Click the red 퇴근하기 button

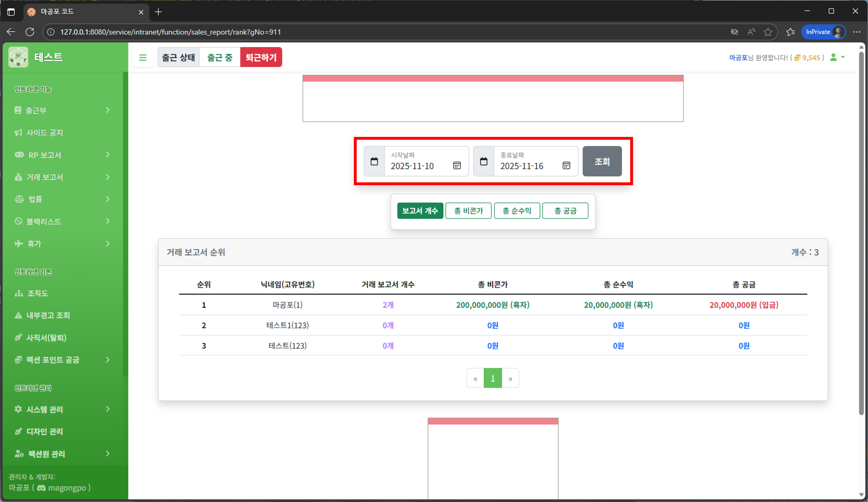(x=261, y=57)
